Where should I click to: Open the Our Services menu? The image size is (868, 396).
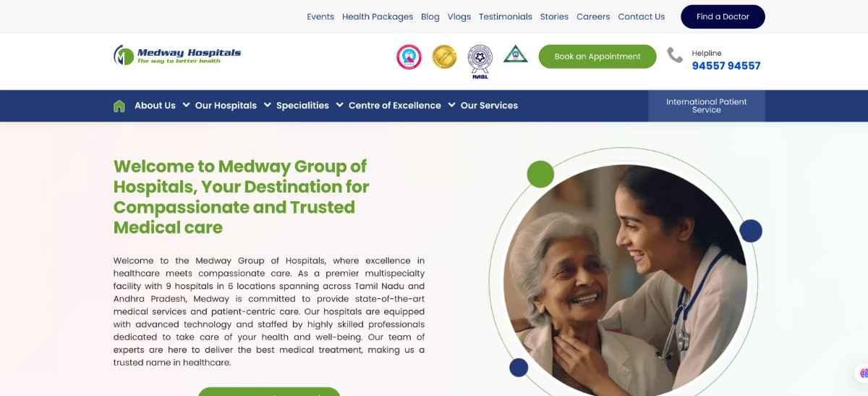[x=489, y=106]
